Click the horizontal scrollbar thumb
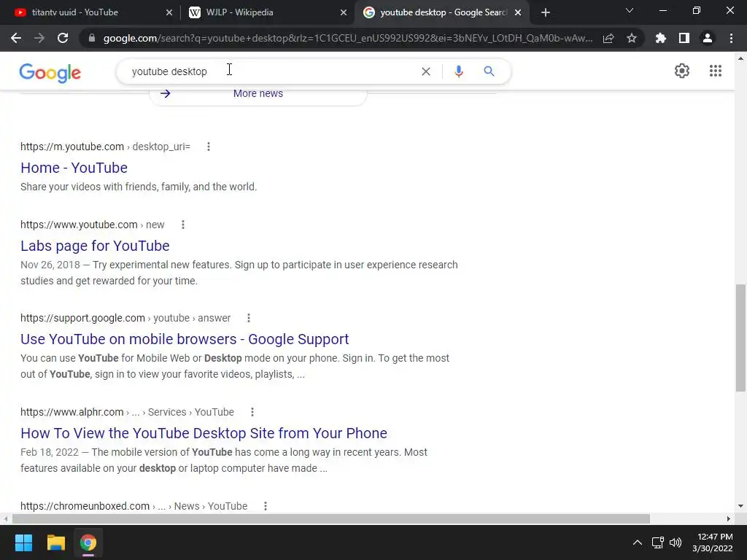 pyautogui.click(x=331, y=518)
